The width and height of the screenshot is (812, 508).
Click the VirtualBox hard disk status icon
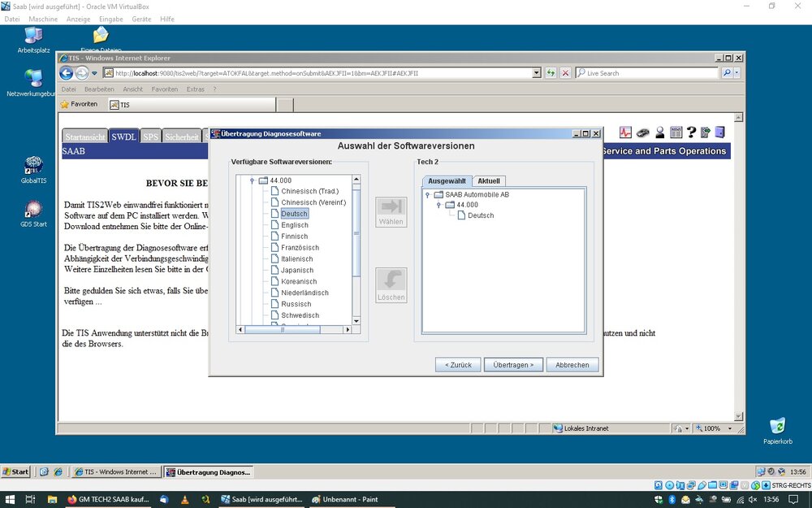[659, 486]
